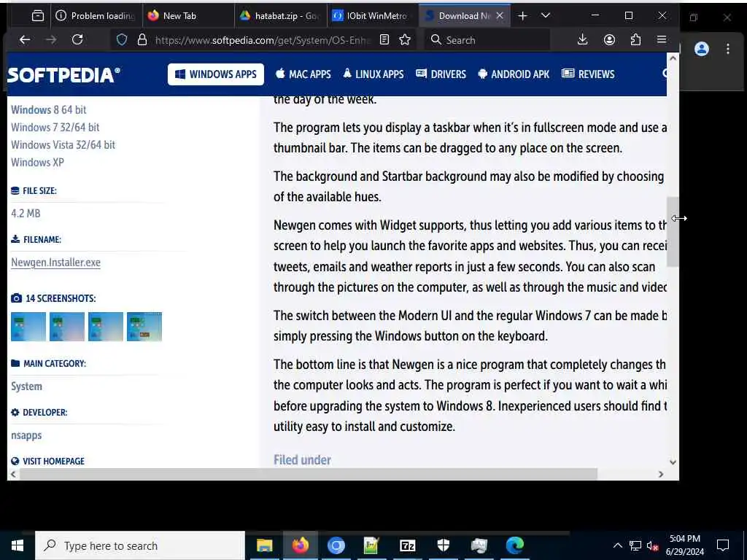Expand the list all tabs chevron
Viewport: 747px width, 560px height.
(x=546, y=16)
